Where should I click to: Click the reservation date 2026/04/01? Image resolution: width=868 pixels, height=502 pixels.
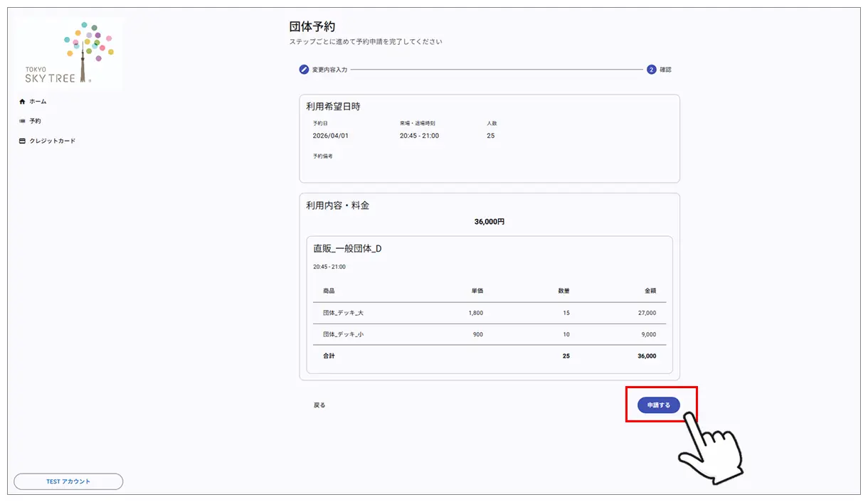click(330, 136)
